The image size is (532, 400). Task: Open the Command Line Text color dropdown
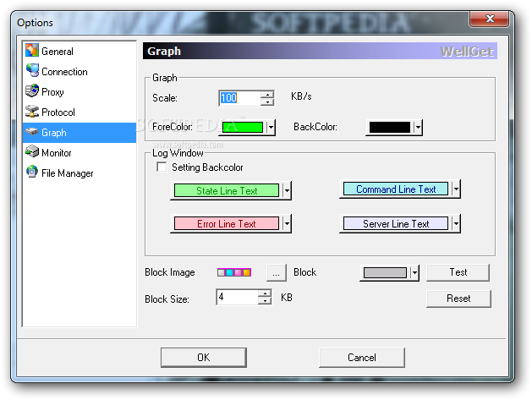456,189
